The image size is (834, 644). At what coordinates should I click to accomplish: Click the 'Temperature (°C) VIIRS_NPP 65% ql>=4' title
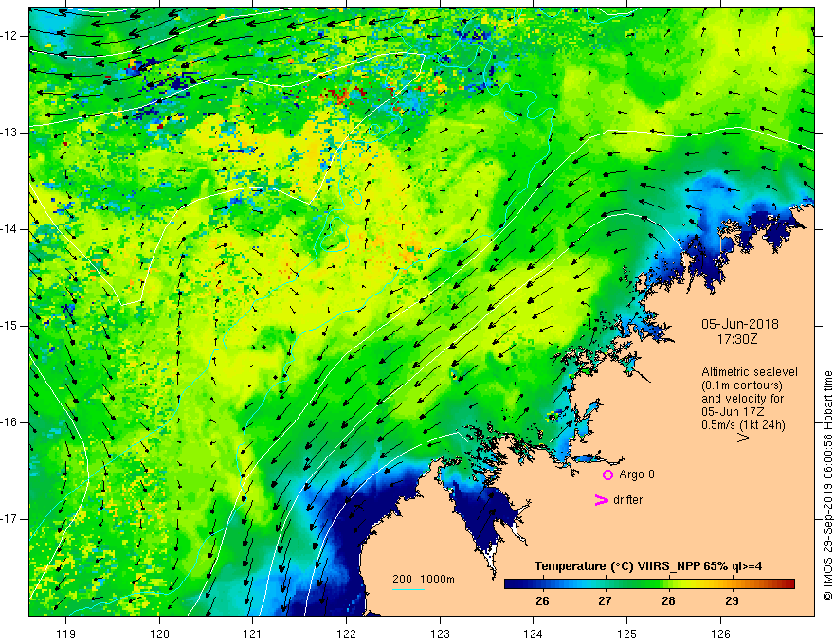(x=648, y=566)
